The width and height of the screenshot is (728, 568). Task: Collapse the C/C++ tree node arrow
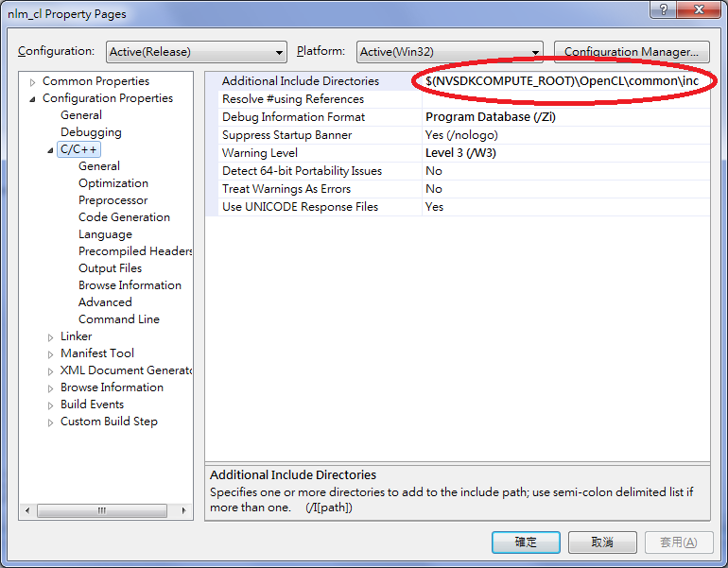click(x=50, y=150)
